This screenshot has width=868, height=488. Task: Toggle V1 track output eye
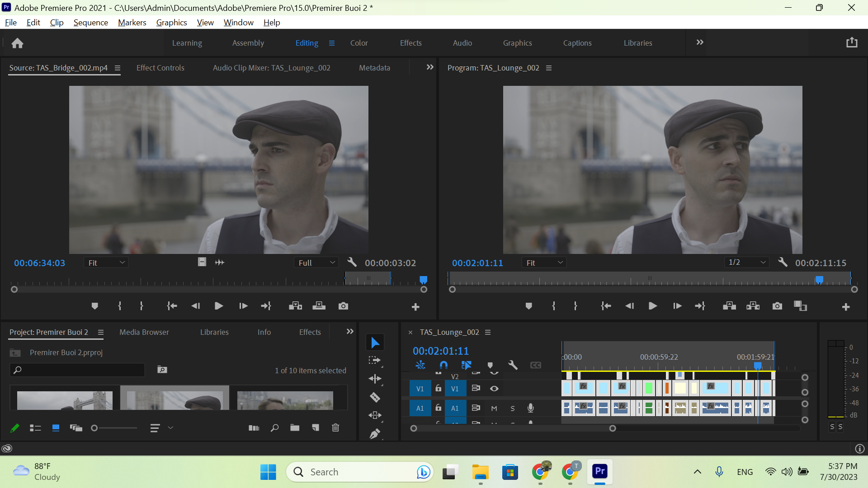[494, 389]
